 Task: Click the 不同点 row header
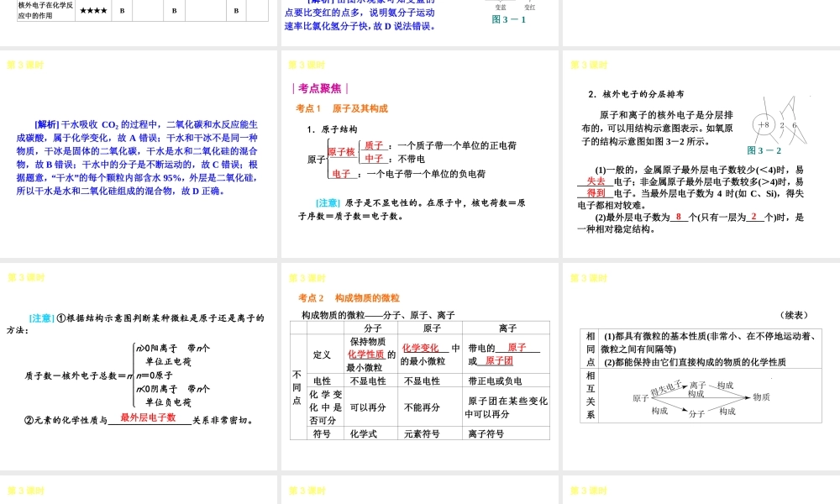pos(297,387)
